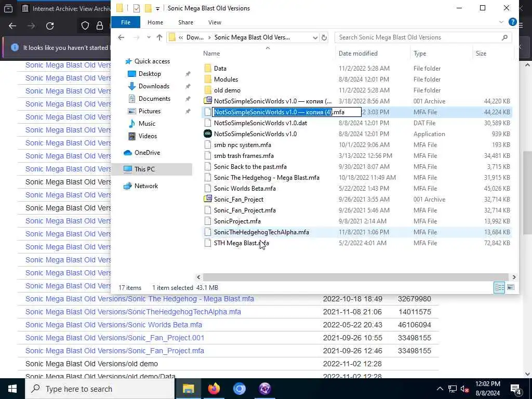Screen dimensions: 532x399
Task: Open the address bar history dropdown
Action: click(315, 37)
